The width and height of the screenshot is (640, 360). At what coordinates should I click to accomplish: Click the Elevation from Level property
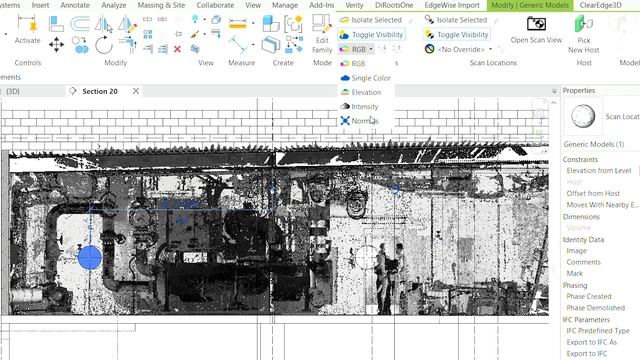click(x=598, y=171)
